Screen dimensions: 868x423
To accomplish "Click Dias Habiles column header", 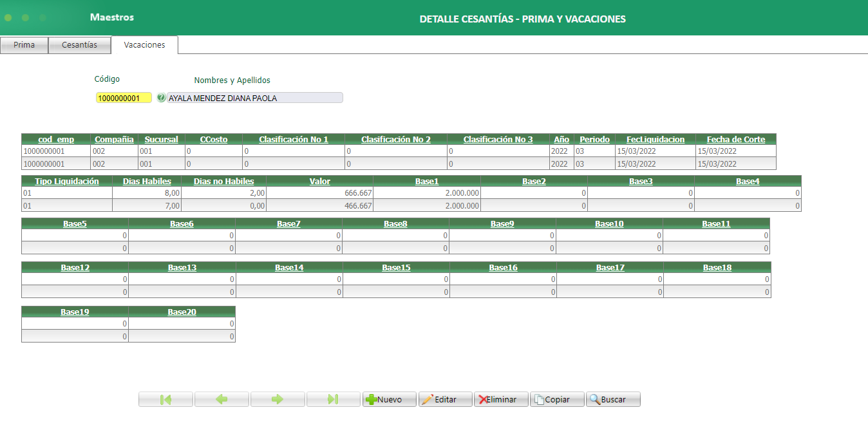I will click(x=147, y=181).
